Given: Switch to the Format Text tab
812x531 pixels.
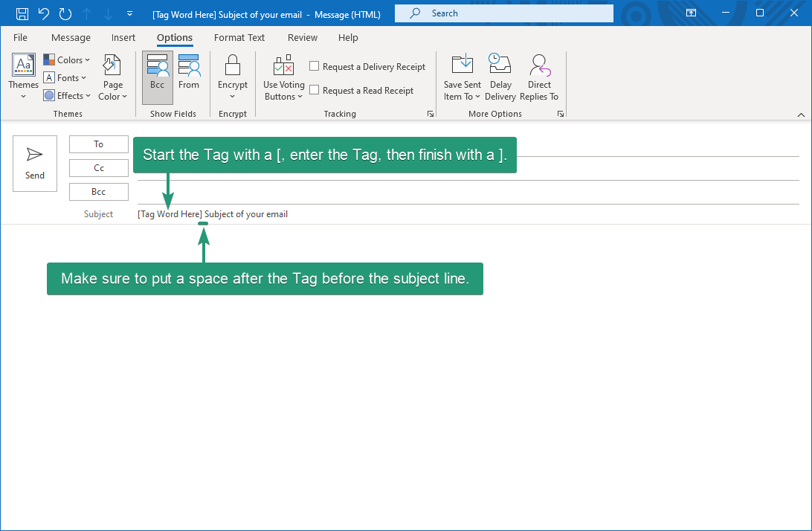Looking at the screenshot, I should [x=239, y=38].
